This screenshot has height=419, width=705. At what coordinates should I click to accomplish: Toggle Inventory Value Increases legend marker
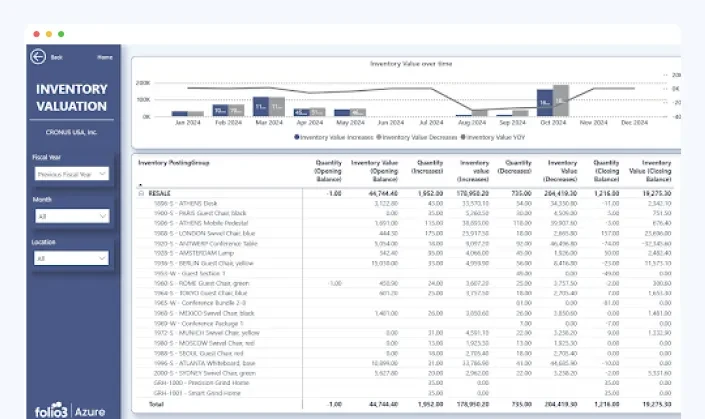[297, 137]
